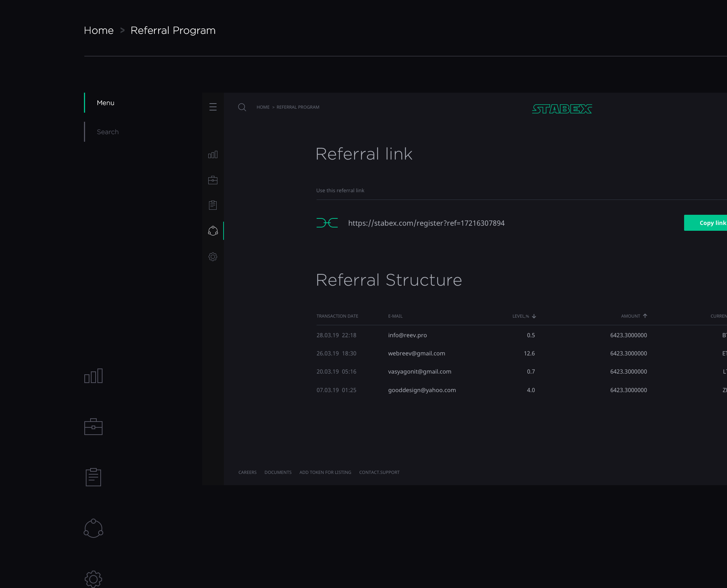Select the Menu tab item
727x588 pixels.
pyautogui.click(x=105, y=103)
